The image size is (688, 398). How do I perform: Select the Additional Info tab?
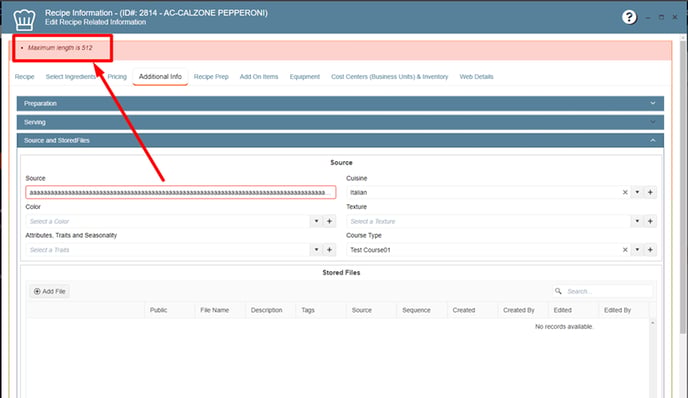[160, 77]
